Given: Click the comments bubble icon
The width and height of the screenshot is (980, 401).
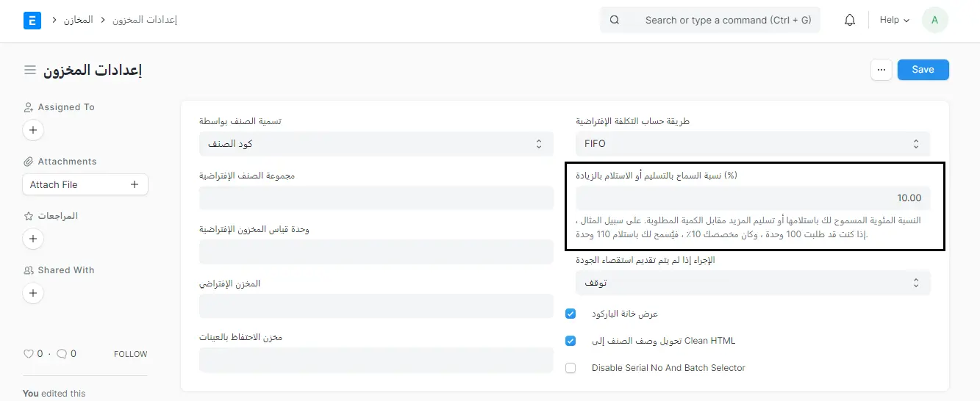Looking at the screenshot, I should tap(62, 354).
